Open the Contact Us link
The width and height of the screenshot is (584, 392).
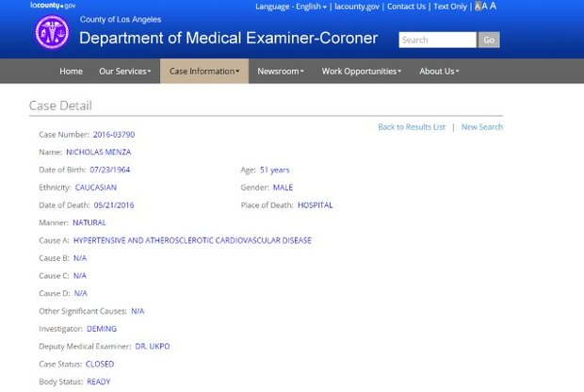406,7
